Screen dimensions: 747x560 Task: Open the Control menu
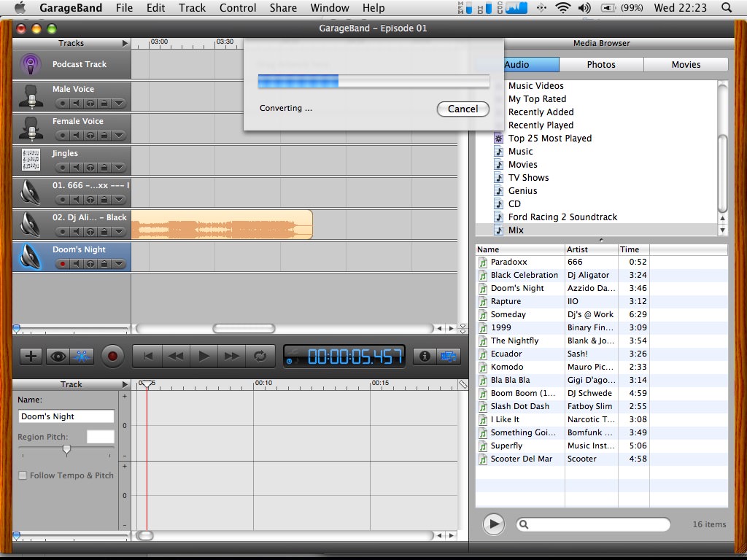click(x=238, y=7)
